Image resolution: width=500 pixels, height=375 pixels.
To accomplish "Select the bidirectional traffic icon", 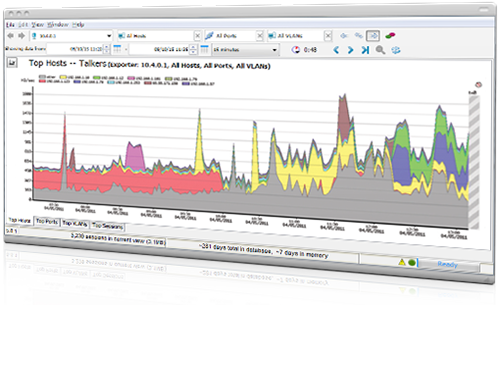I will click(x=358, y=35).
